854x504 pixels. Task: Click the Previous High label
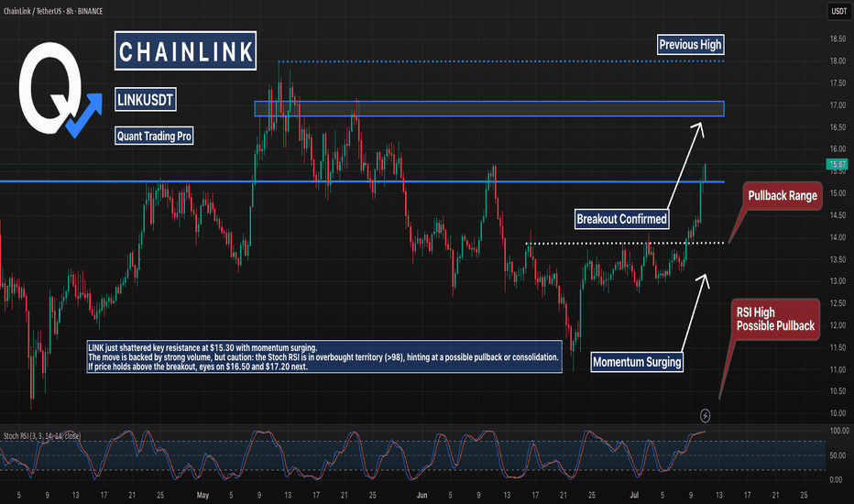coord(690,45)
